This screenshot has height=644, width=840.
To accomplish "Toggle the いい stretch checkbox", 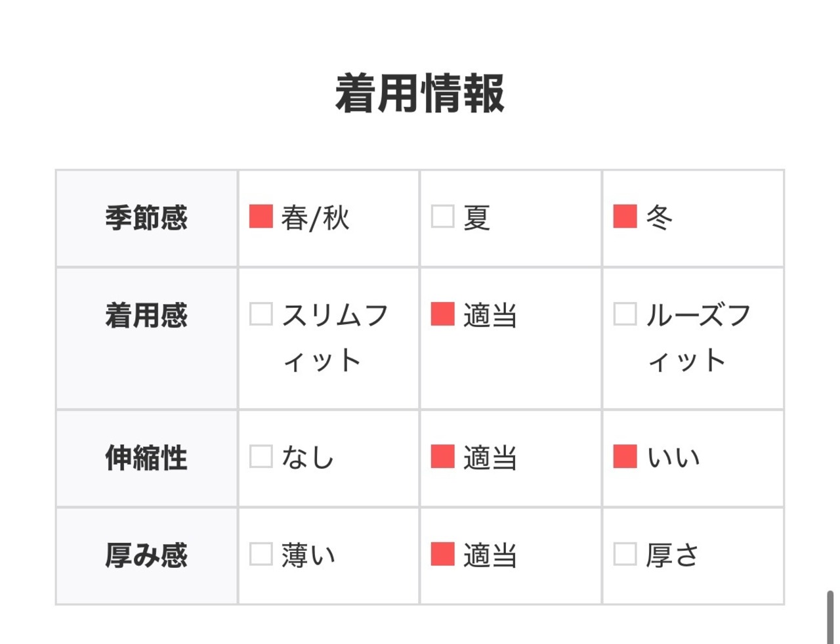I will 625,456.
